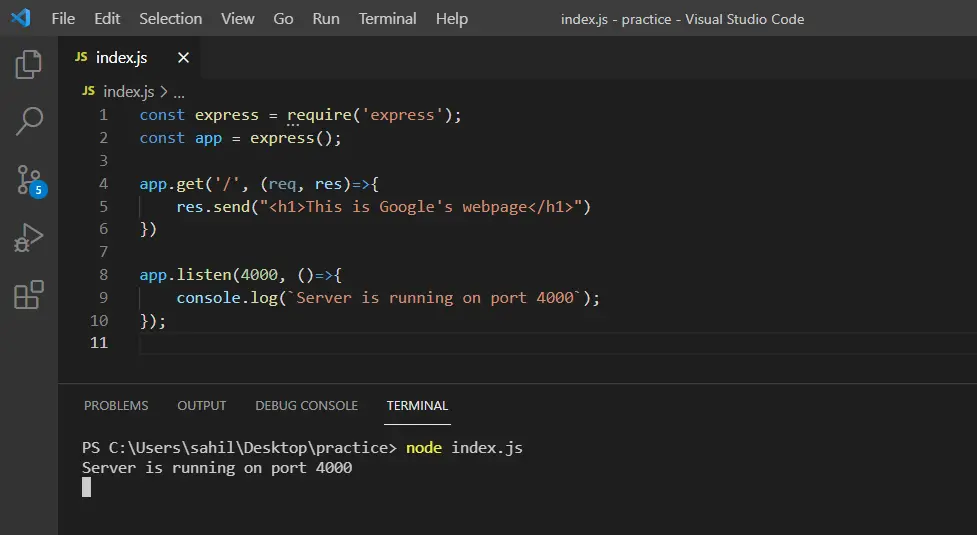This screenshot has width=977, height=535.
Task: Click the 'Server is running on port 4000' template string
Action: [435, 298]
